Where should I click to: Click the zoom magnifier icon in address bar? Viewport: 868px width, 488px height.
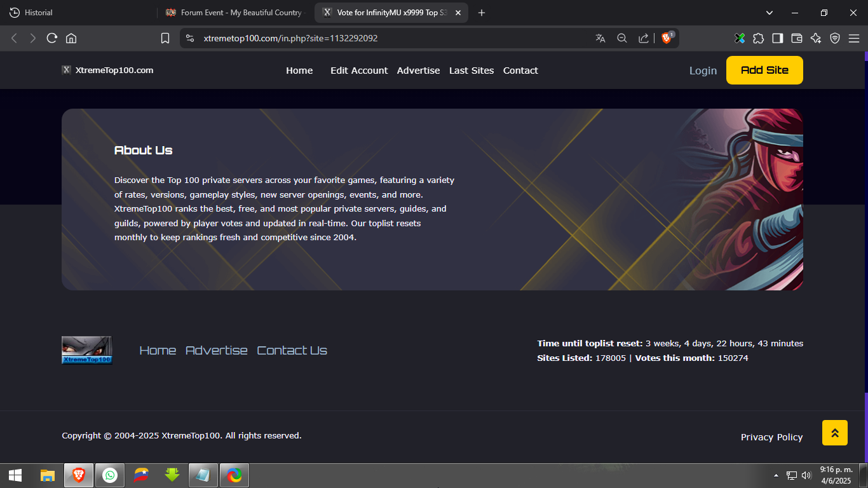[622, 38]
